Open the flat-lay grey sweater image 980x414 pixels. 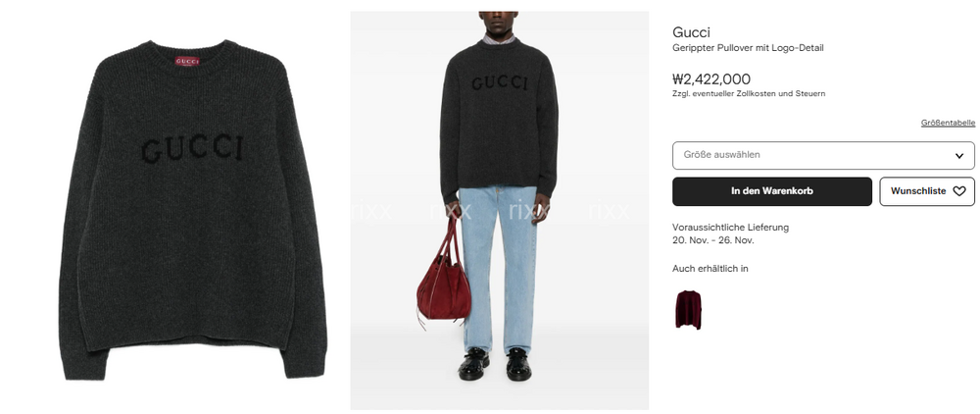[x=192, y=209]
